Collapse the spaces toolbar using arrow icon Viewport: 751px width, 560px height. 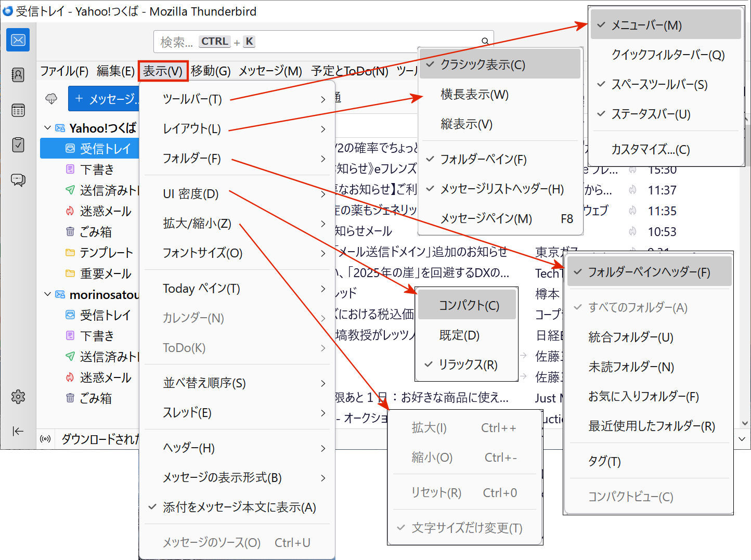[x=18, y=431]
